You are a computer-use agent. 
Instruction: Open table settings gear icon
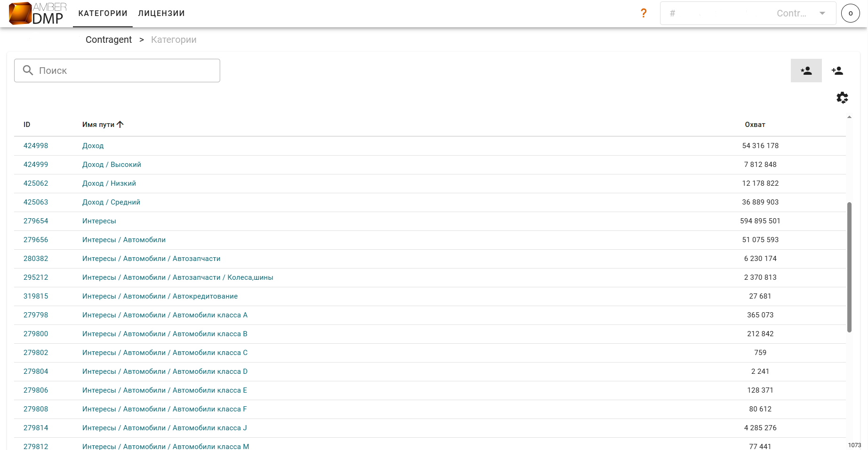[842, 98]
